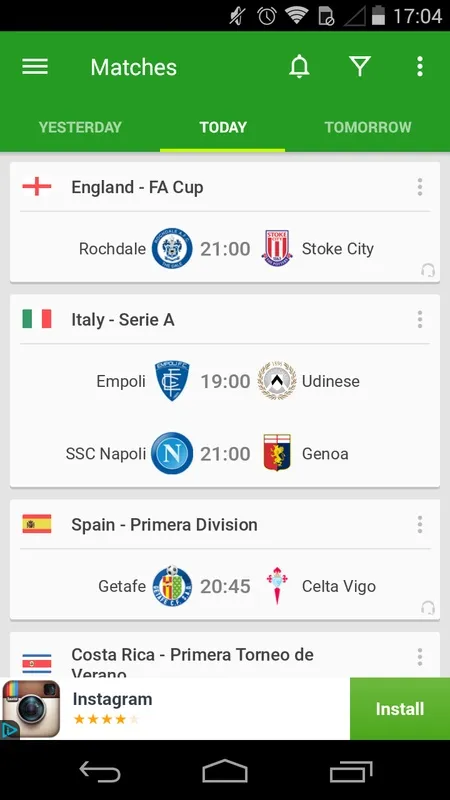Tap headphone icon on Rochdale match
This screenshot has width=450, height=800.
tap(428, 270)
